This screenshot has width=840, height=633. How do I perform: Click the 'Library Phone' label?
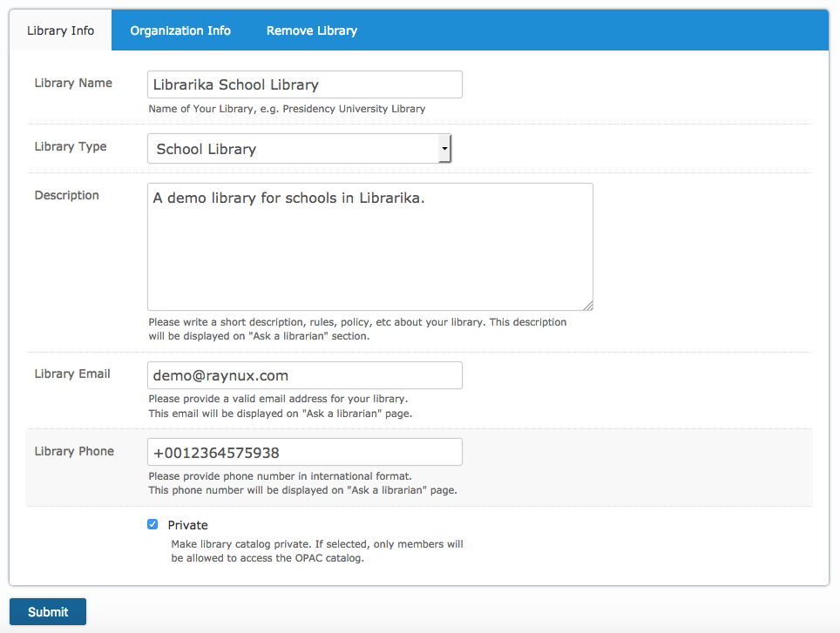[74, 451]
